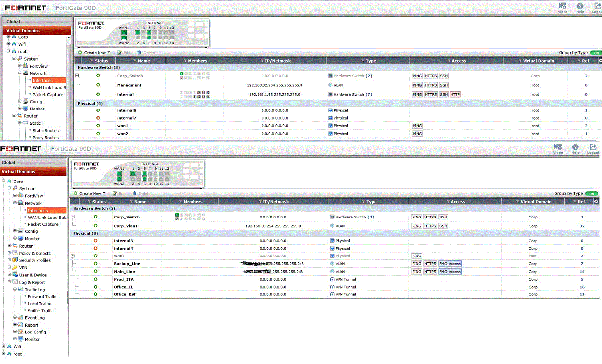Viewport: 602px width, 364px height.
Task: Open Policy Routes in the tree
Action: coord(45,138)
